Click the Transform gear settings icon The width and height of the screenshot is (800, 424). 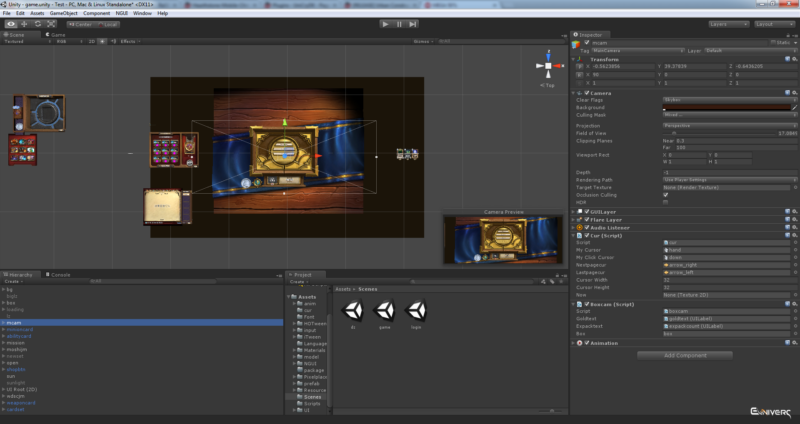point(795,59)
